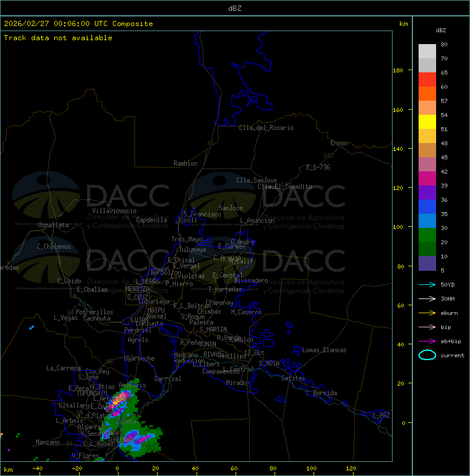Click the Villavicencio place label
Image resolution: width=470 pixels, height=476 pixels.
pyautogui.click(x=114, y=211)
